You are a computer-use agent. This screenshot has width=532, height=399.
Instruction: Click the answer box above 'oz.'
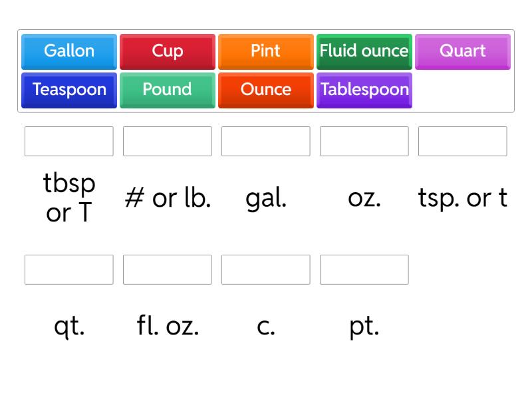point(364,141)
